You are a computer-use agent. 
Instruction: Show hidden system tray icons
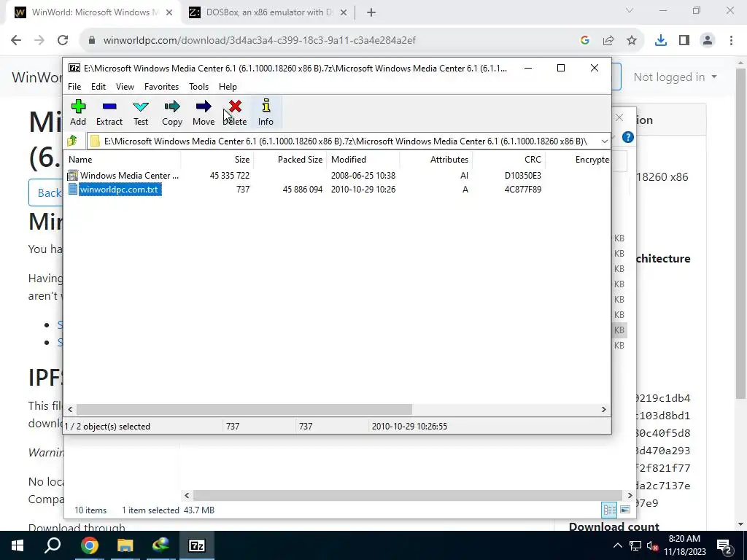click(617, 545)
